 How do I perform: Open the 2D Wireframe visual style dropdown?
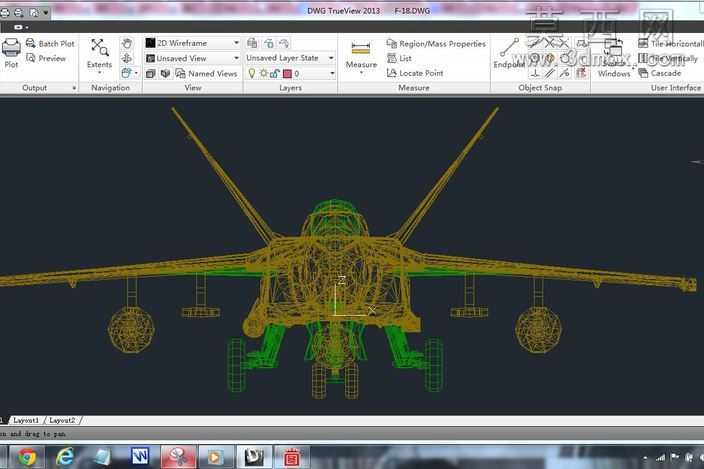point(193,43)
